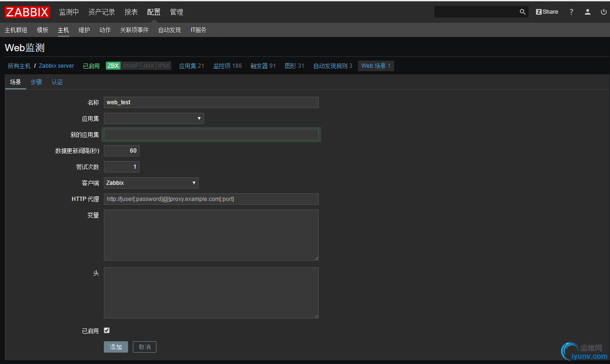Switch to the 认证 tab
Viewport: 610px width, 364px height.
coord(57,82)
